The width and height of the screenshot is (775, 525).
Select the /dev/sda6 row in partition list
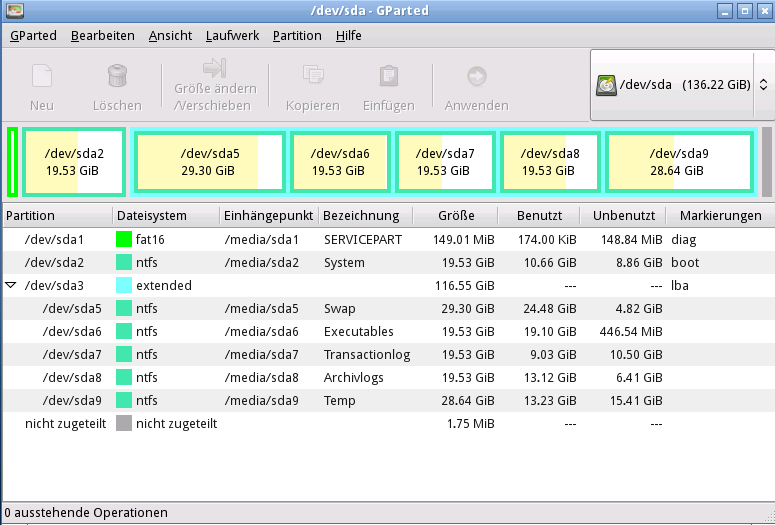point(389,331)
